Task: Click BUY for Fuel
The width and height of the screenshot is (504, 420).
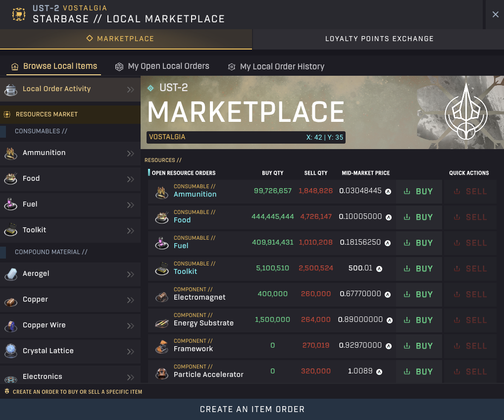Action: coord(417,243)
